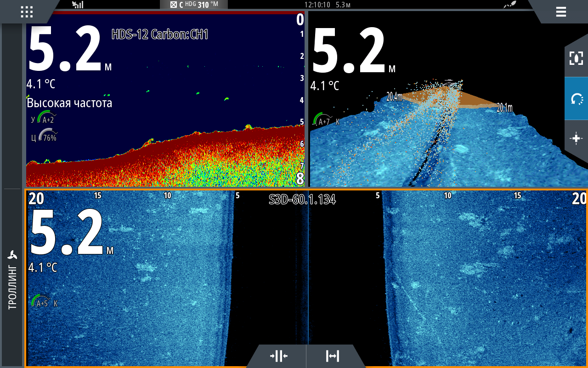The width and height of the screenshot is (588, 368).
Task: Click the GPS signal strength icon
Action: click(x=78, y=5)
